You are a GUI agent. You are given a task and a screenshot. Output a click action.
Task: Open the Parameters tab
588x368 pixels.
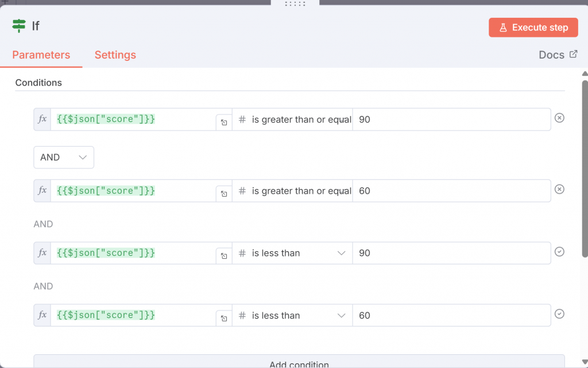tap(41, 55)
